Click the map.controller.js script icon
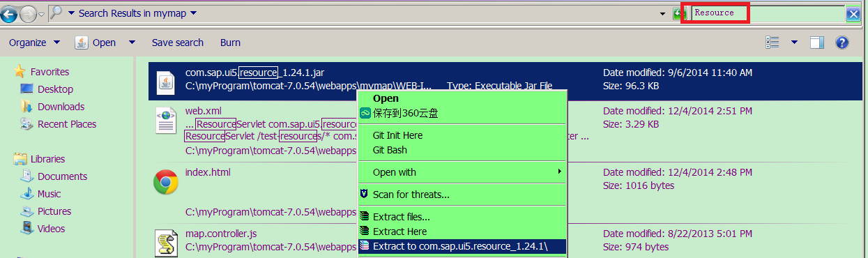Viewport: 868px width, 258px height. (165, 243)
